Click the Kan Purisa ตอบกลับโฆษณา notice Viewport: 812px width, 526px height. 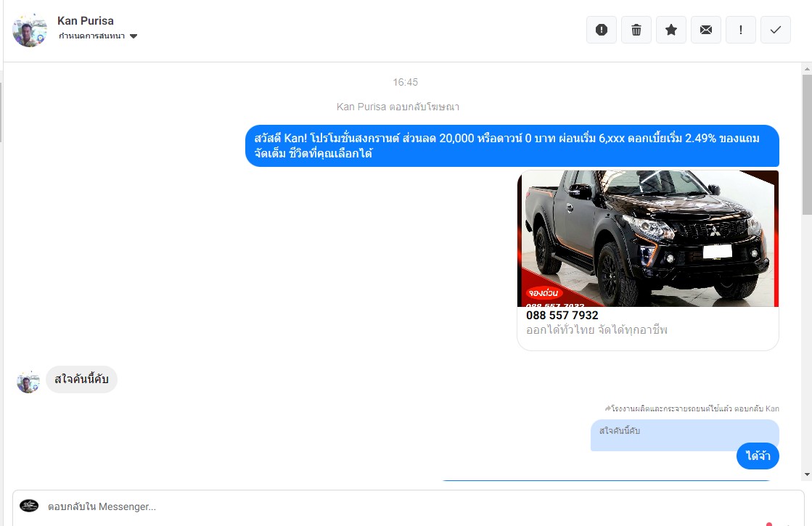point(398,107)
